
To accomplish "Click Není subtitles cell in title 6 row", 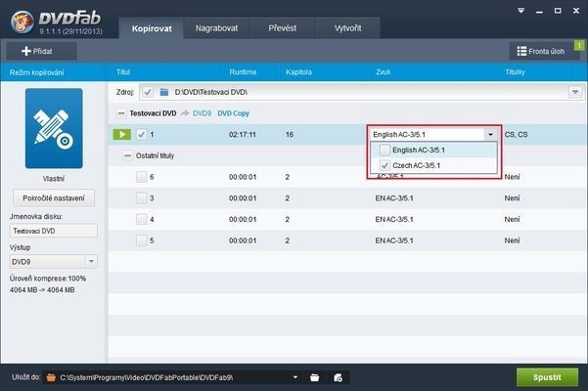I will coord(512,177).
